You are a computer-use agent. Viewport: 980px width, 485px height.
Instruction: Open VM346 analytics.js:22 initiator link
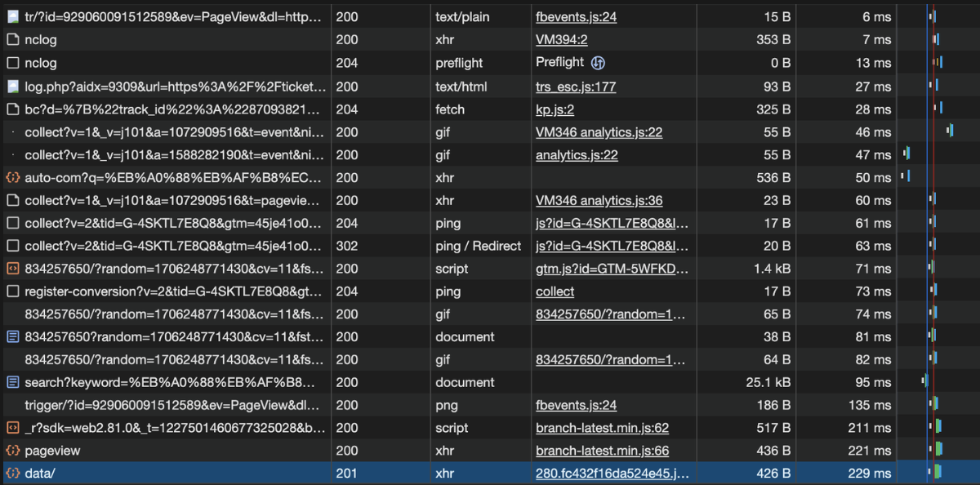[599, 131]
